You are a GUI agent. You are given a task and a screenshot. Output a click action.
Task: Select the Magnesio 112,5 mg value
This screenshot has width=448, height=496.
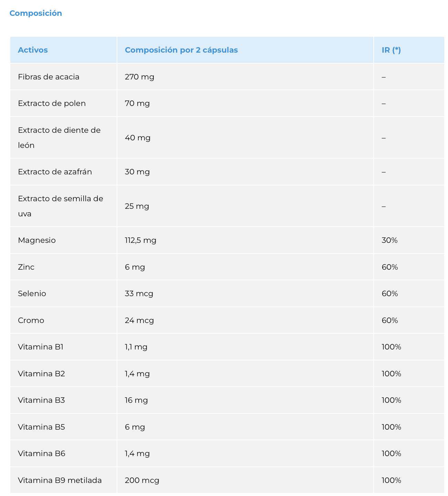tap(140, 240)
